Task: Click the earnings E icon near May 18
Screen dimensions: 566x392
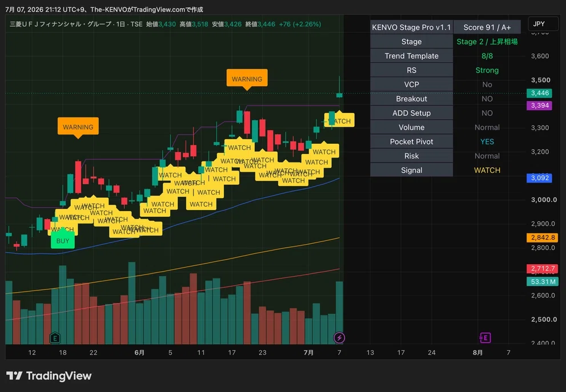Action: point(55,338)
